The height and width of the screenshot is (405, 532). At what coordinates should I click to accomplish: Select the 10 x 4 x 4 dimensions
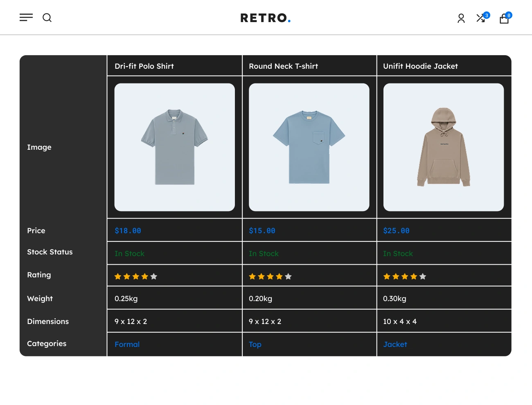coord(400,322)
